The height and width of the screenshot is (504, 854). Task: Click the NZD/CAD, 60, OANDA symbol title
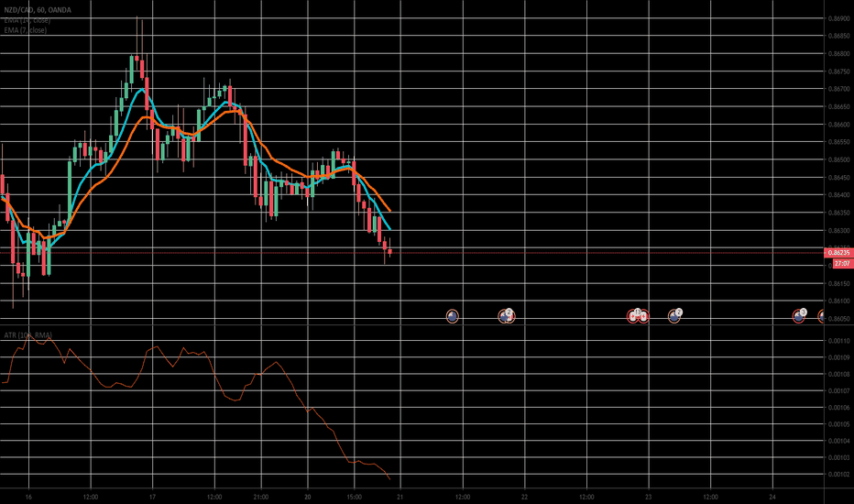38,10
